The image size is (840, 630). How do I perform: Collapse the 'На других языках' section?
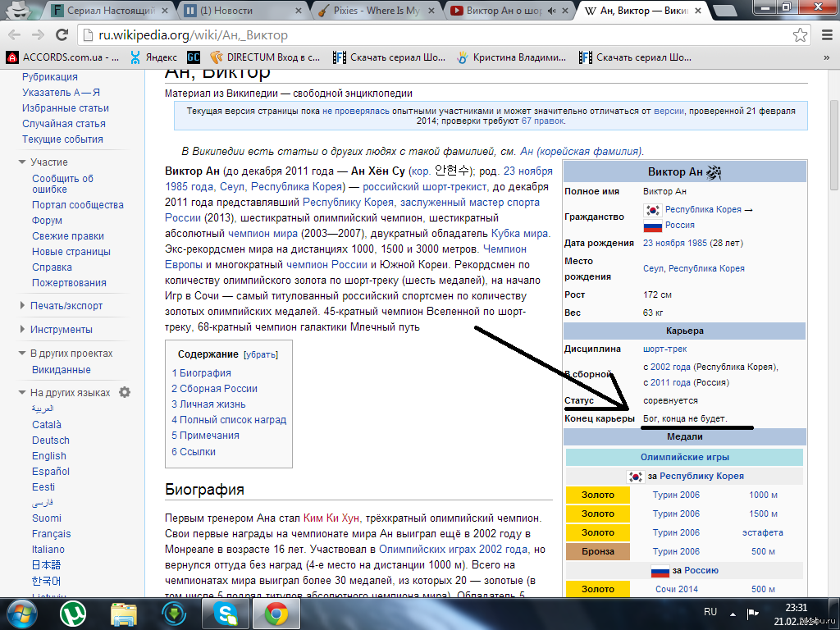[22, 392]
